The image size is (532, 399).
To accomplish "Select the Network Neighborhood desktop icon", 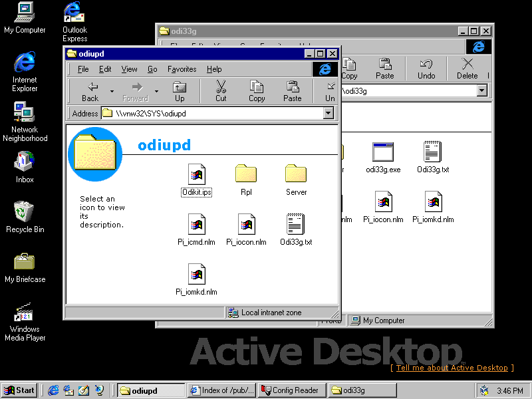I will tap(25, 122).
